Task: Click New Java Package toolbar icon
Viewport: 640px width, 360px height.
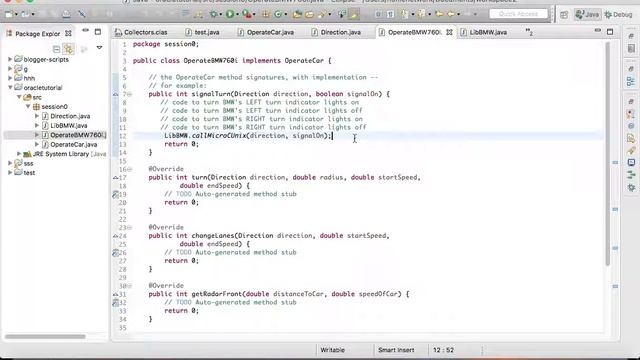Action: [x=266, y=14]
